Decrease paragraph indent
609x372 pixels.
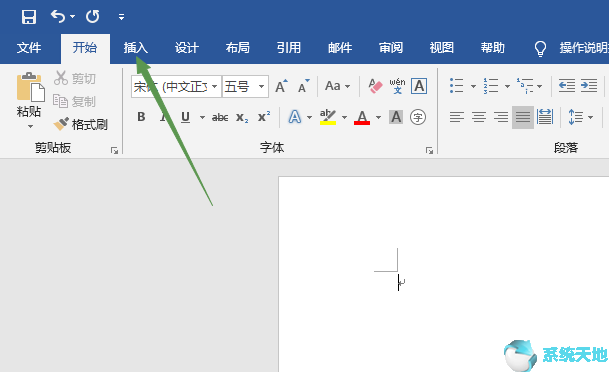coord(567,86)
